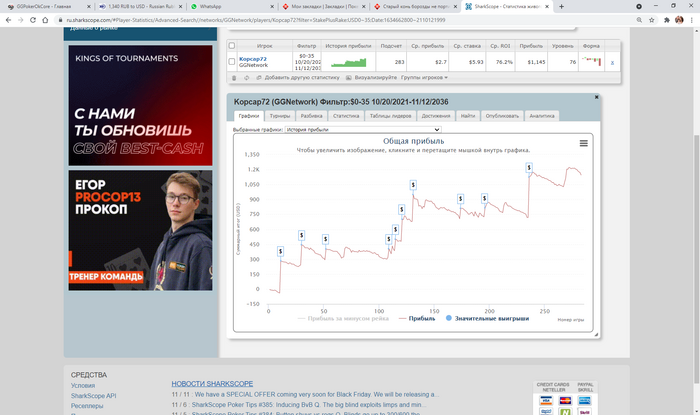This screenshot has height=415, width=700.
Task: Click the browser forward arrow
Action: pos(21,20)
